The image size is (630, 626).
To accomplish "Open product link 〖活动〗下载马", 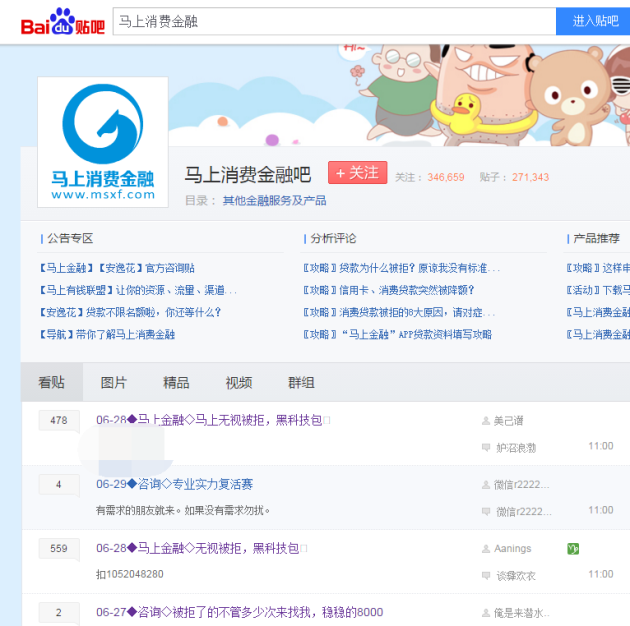I will pos(598,290).
